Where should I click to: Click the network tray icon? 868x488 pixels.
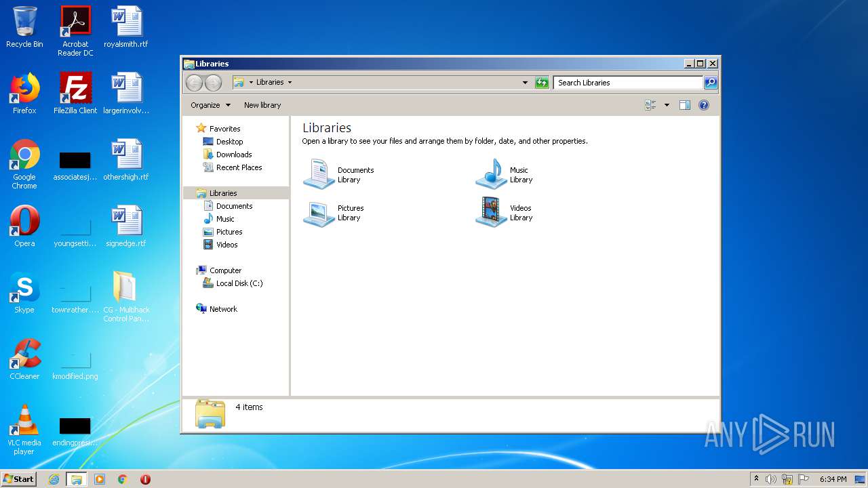[787, 479]
